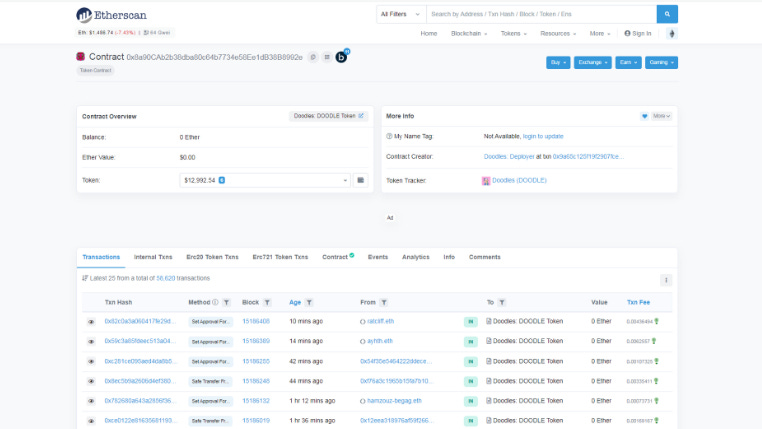Click the blue search magnifier button

tap(667, 14)
